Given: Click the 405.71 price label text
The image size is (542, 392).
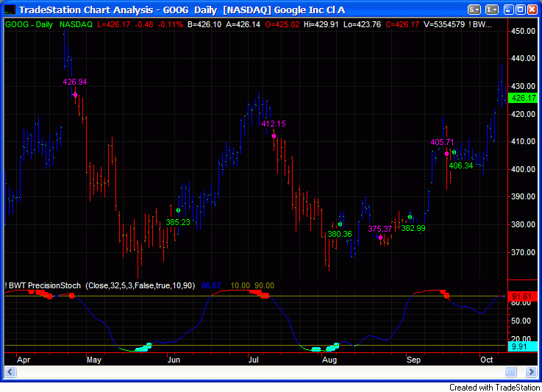Looking at the screenshot, I should coord(442,142).
